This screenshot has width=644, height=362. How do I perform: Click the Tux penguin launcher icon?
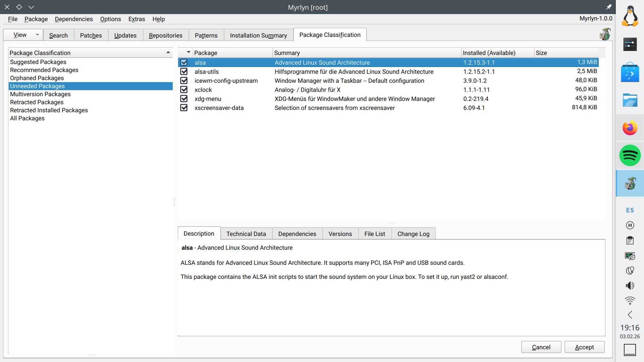pyautogui.click(x=630, y=16)
